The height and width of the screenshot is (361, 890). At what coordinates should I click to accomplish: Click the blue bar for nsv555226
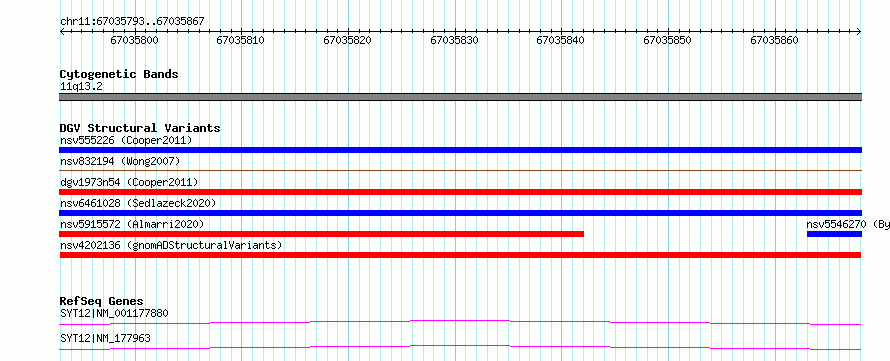coord(461,150)
